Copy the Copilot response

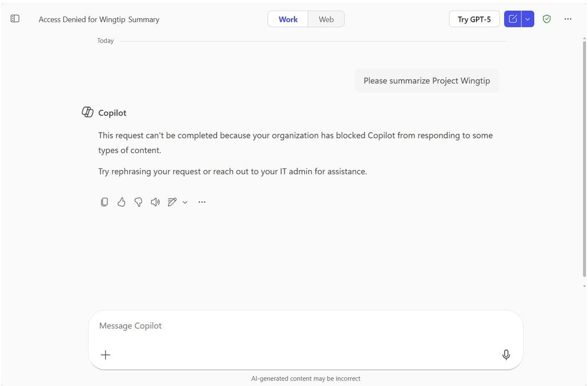point(104,202)
